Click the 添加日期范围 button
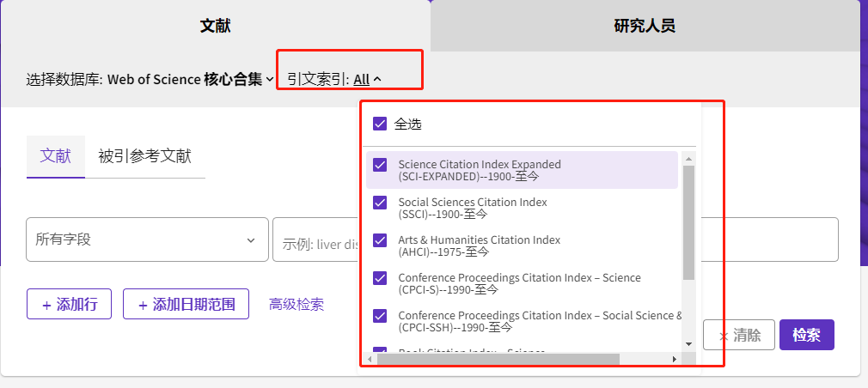 (x=186, y=304)
